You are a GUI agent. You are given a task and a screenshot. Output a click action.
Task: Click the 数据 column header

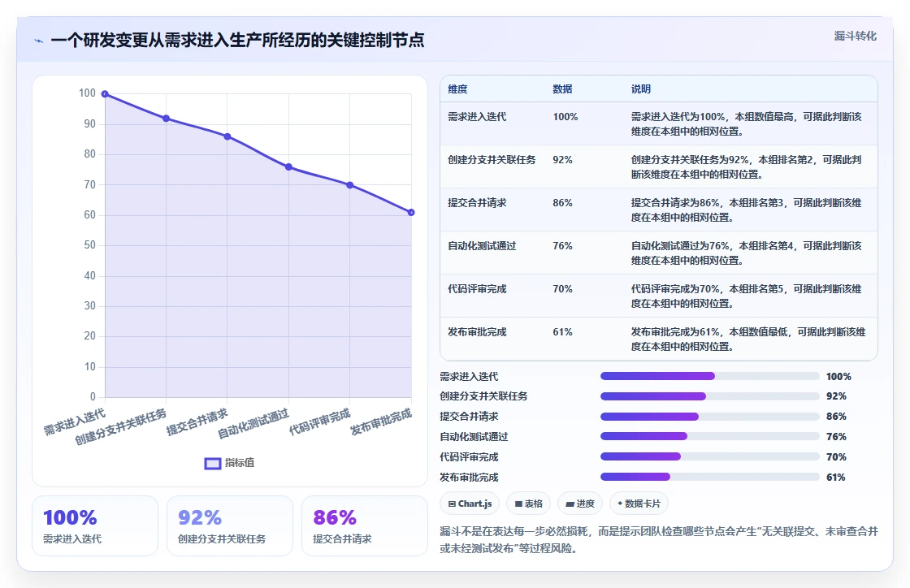click(x=562, y=89)
